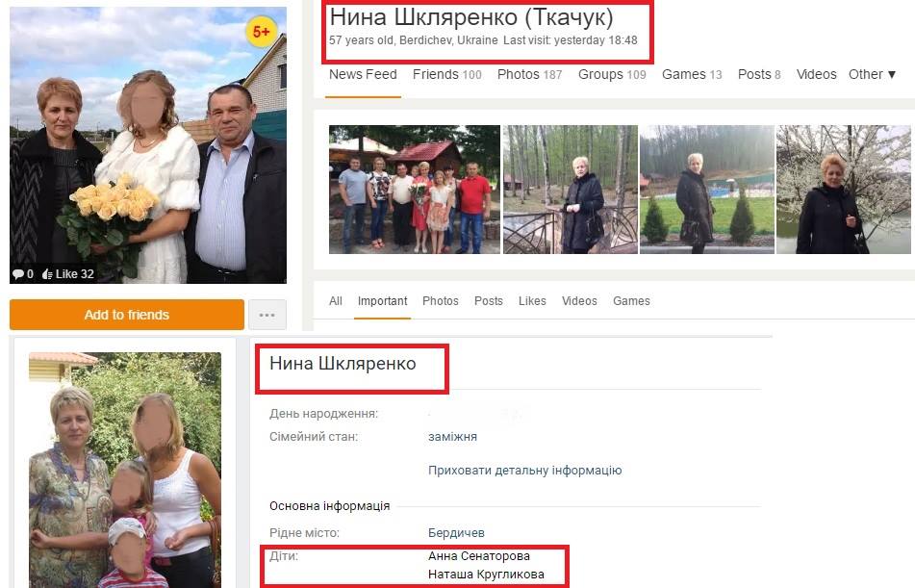
Task: Click the Like thumbs-up icon on profile photo
Action: tap(48, 274)
